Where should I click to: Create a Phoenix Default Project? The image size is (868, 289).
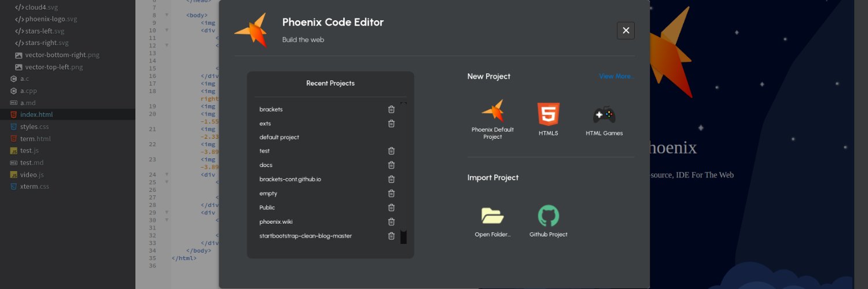tap(492, 120)
